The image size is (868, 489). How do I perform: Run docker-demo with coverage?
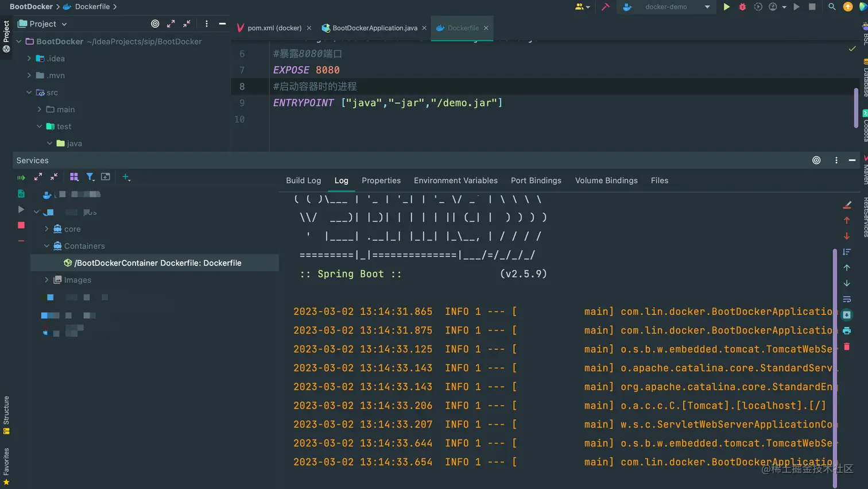coord(758,7)
